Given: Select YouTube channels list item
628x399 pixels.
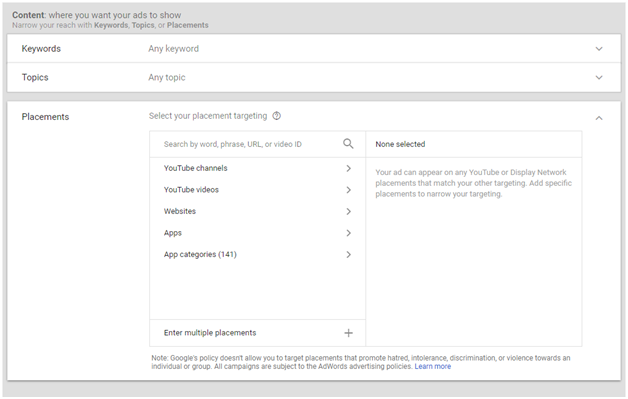Looking at the screenshot, I should pyautogui.click(x=258, y=168).
